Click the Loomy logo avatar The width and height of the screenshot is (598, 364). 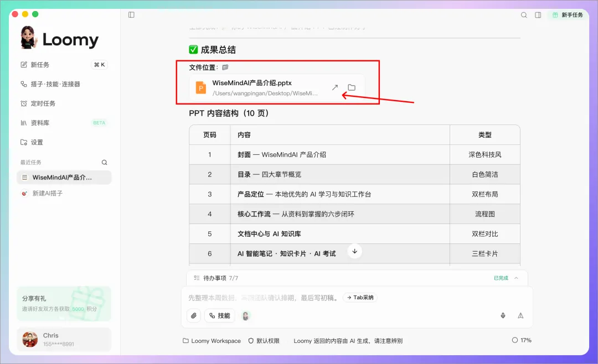pos(29,38)
